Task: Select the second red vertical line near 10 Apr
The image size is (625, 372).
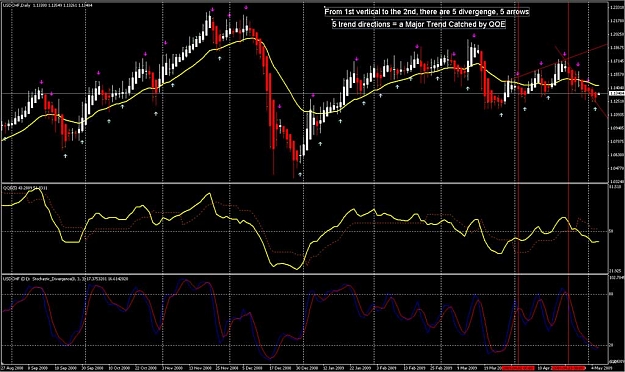Action: (x=568, y=183)
